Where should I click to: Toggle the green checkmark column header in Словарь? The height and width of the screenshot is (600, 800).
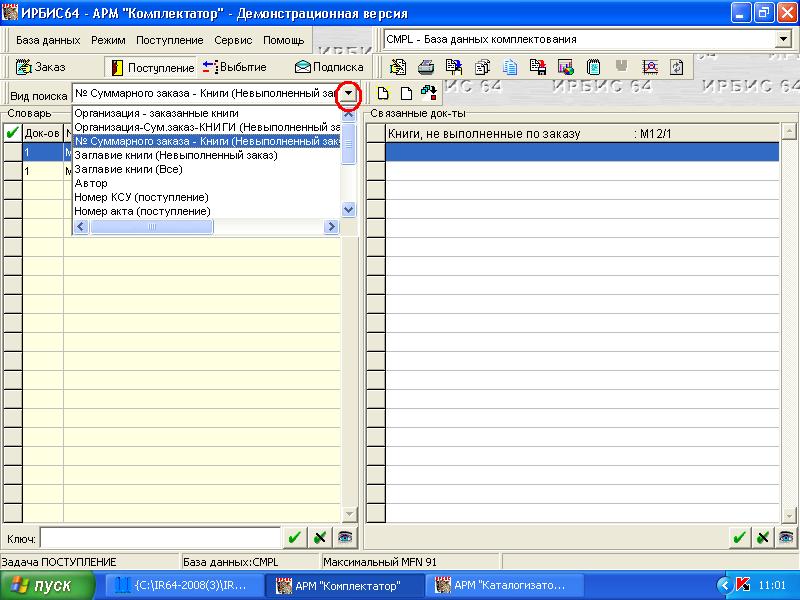point(12,132)
